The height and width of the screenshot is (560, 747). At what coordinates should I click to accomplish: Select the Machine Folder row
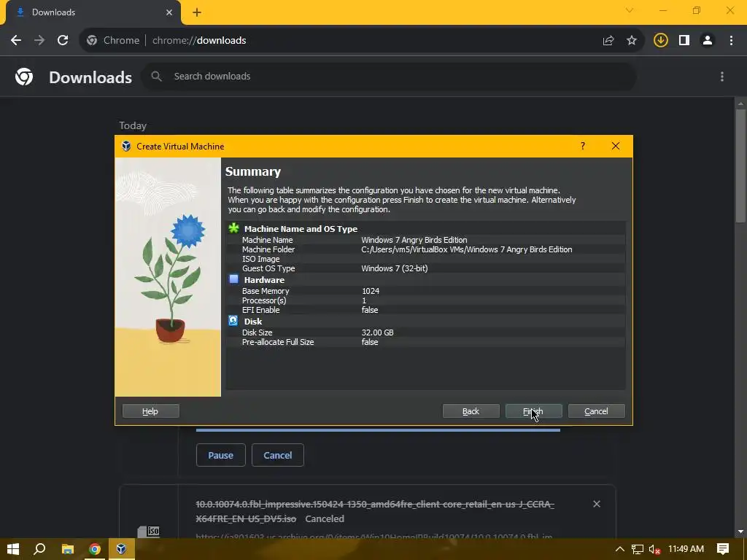[425, 249]
